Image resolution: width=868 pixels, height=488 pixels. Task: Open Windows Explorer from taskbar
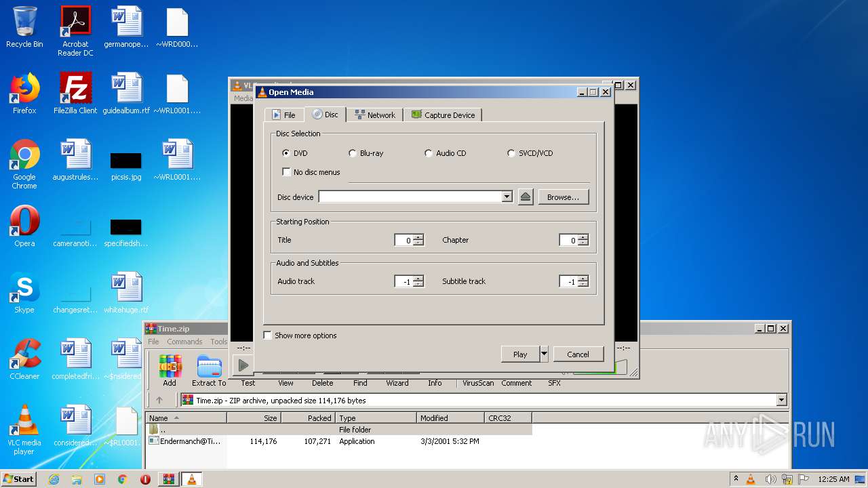click(x=77, y=479)
